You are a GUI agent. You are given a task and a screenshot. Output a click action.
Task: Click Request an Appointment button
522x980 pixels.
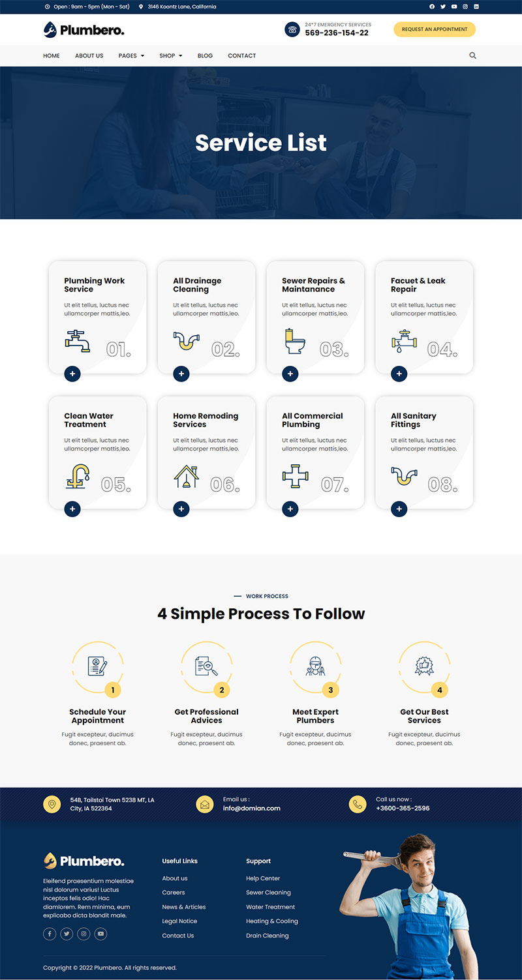click(x=435, y=29)
